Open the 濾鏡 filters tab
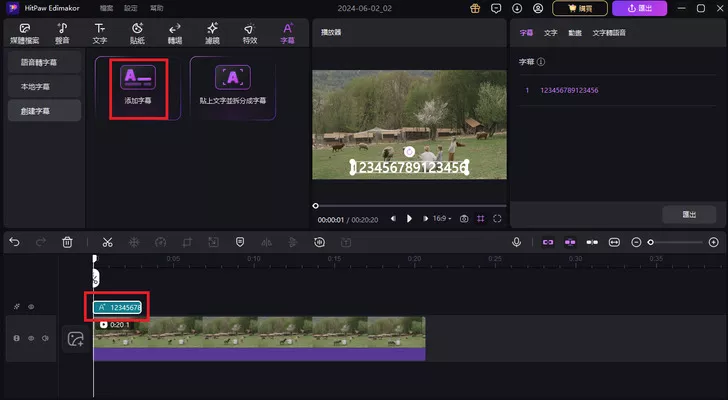The image size is (728, 400). (212, 33)
